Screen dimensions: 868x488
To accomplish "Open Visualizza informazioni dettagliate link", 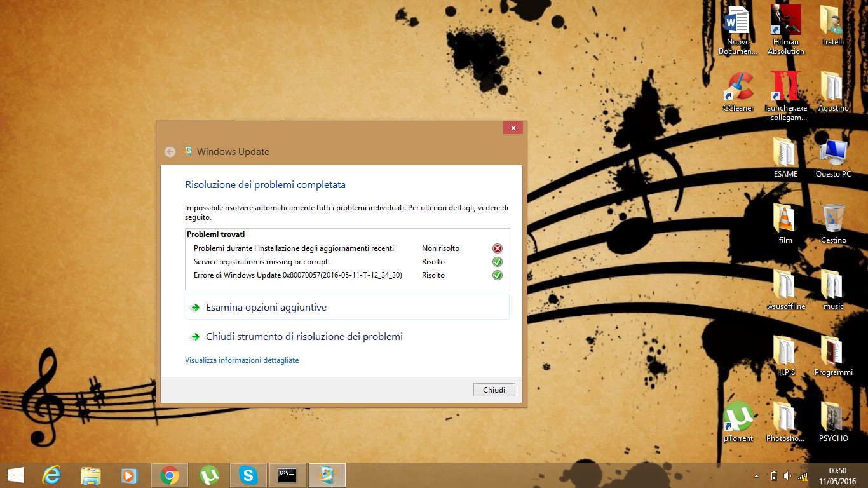I will point(241,360).
